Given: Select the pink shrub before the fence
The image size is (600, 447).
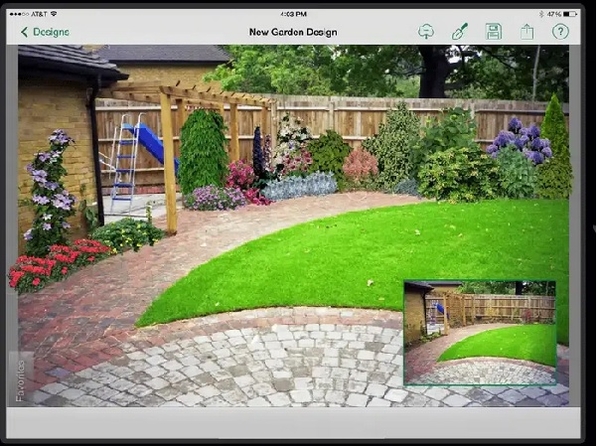Looking at the screenshot, I should (x=360, y=166).
